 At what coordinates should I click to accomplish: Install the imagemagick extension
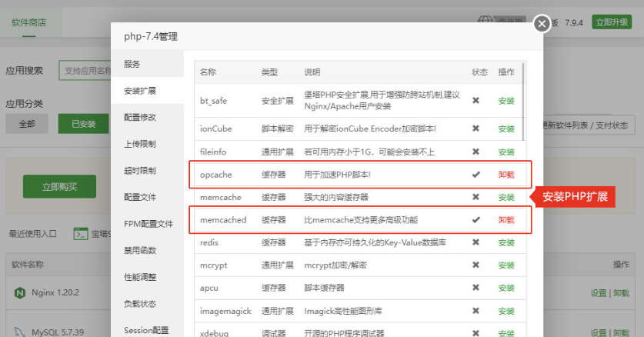pos(506,311)
